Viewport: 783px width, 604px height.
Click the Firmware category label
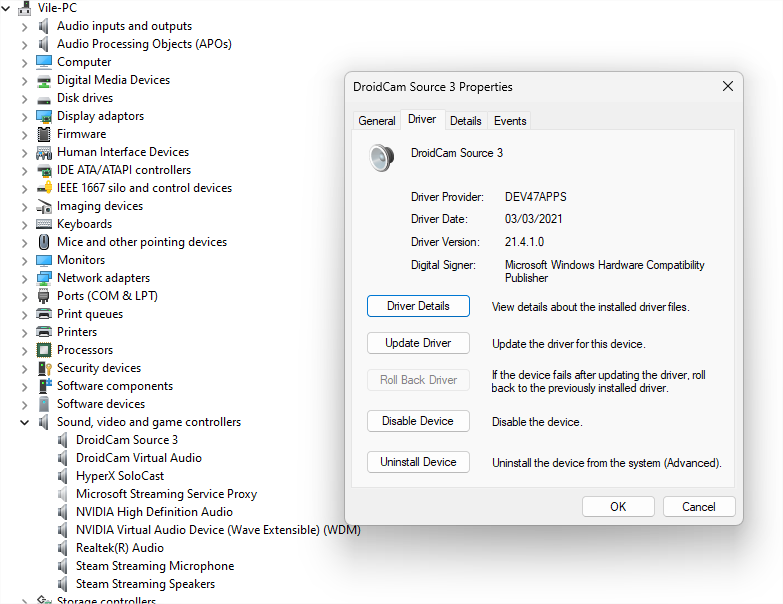click(81, 134)
